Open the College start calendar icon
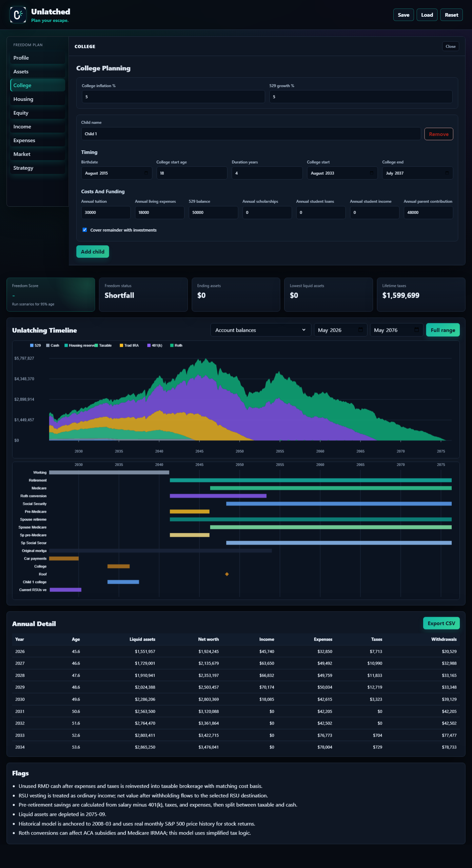The image size is (472, 868). point(371,173)
